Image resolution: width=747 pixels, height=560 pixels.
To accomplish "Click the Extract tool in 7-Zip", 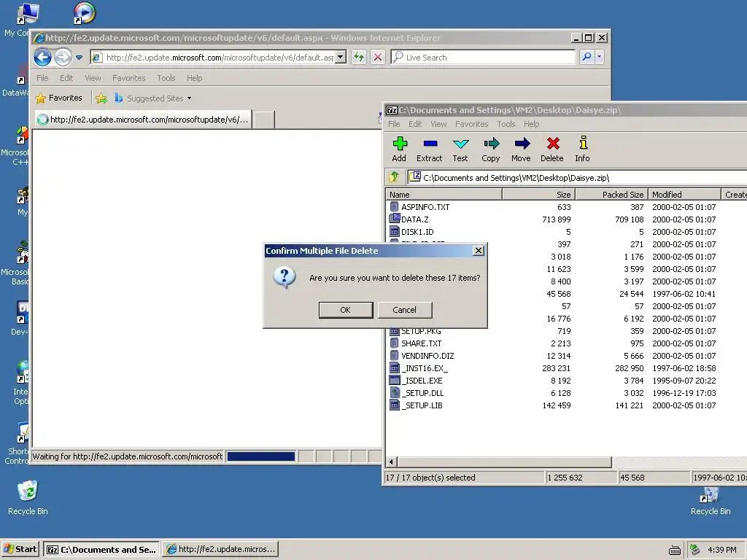I will pyautogui.click(x=429, y=149).
